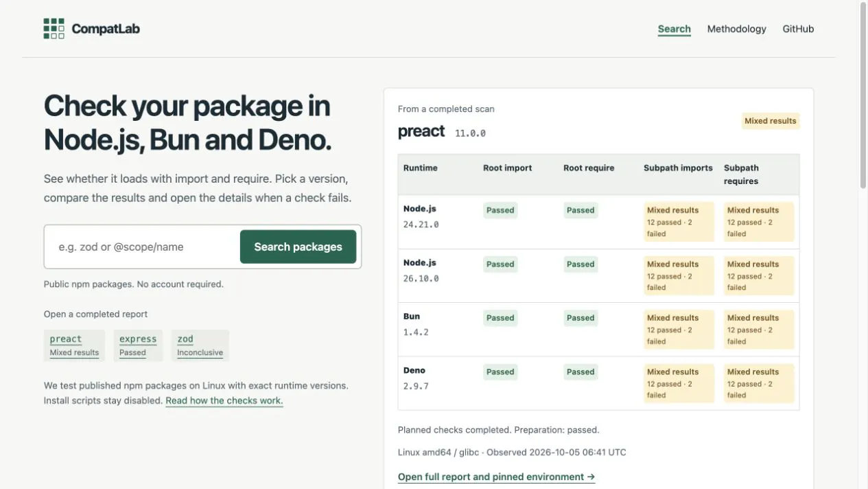Click Subpath requires Mixed results for Bun
This screenshot has height=489, width=868.
pyautogui.click(x=759, y=330)
